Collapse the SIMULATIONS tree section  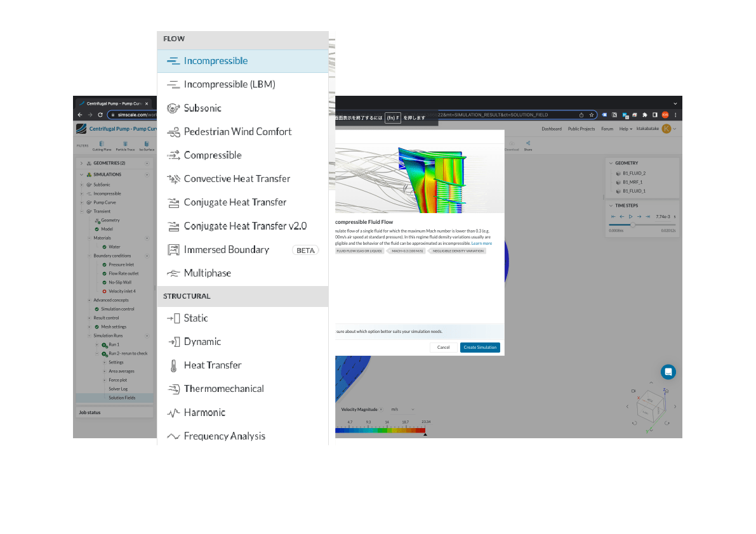pyautogui.click(x=81, y=174)
